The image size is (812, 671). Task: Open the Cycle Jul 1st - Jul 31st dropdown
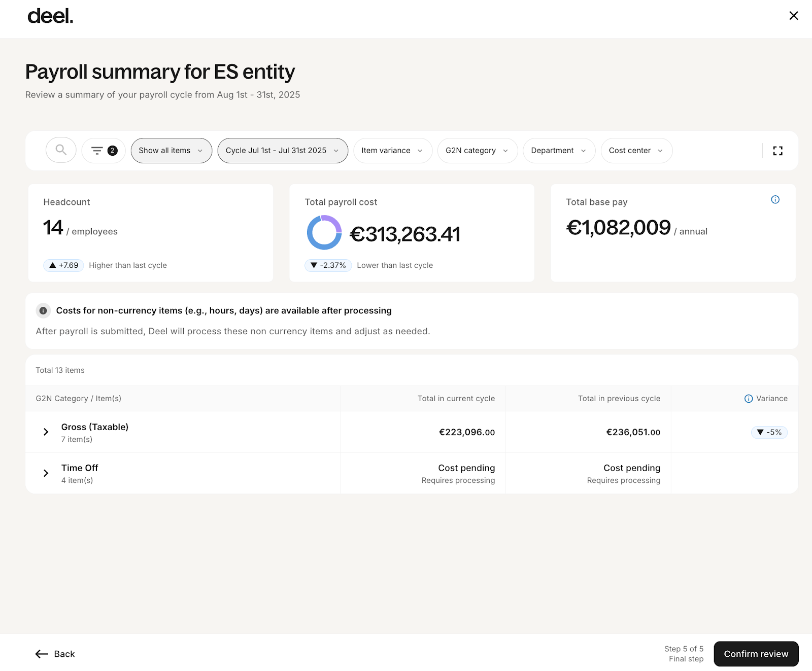[x=282, y=151]
